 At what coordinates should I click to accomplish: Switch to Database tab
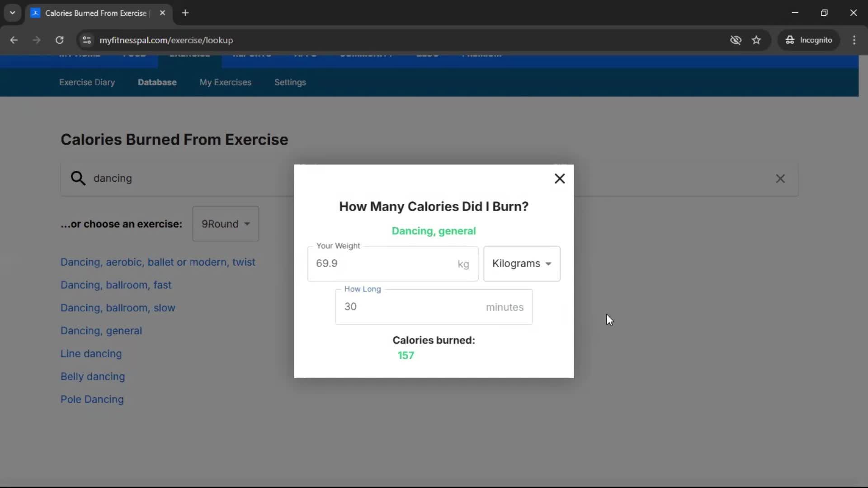pyautogui.click(x=157, y=82)
